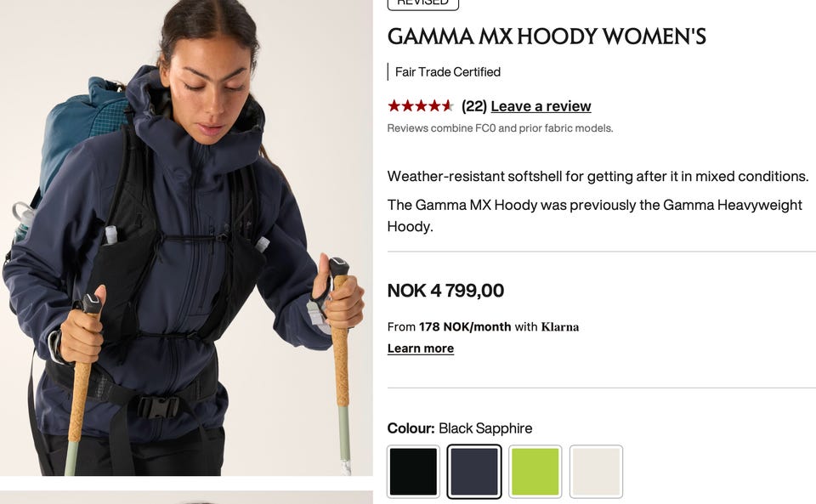Click the REVISED badge above the title
Image resolution: width=816 pixels, height=504 pixels.
point(423,3)
